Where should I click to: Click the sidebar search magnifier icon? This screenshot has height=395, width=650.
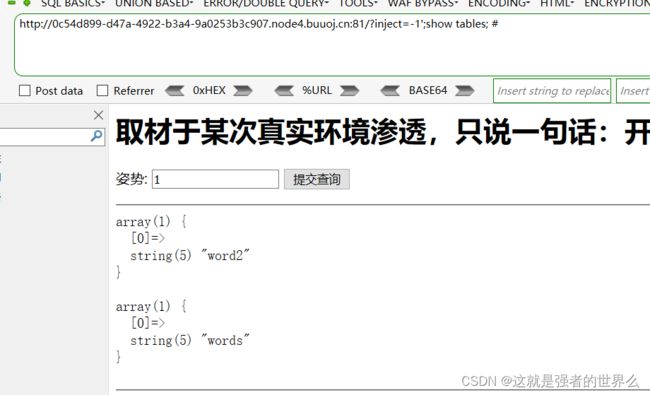point(97,136)
